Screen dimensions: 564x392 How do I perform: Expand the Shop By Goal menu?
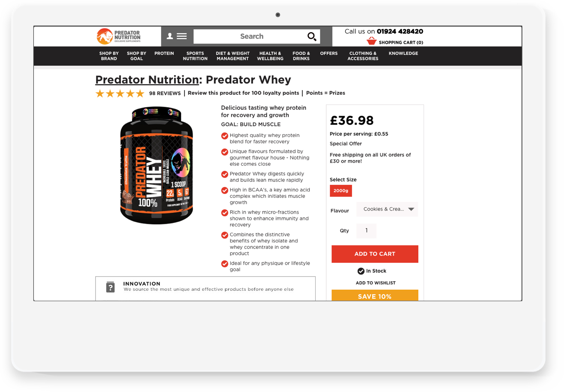pos(136,56)
